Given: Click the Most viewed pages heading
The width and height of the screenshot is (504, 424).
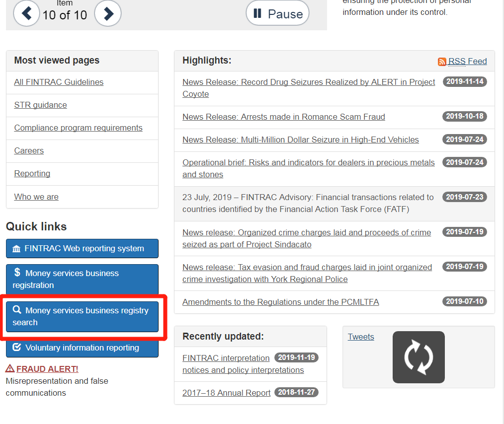Looking at the screenshot, I should pyautogui.click(x=57, y=61).
